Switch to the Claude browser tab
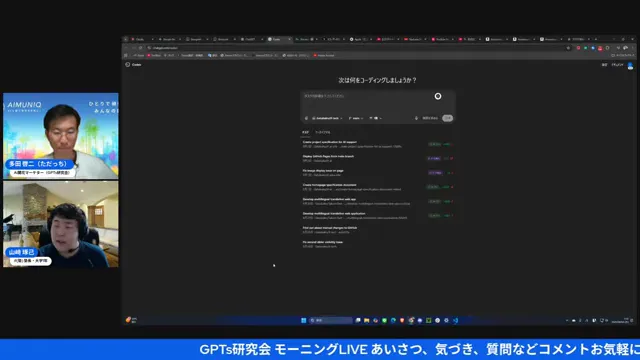Screen dimensions: 640x360 coord(142,39)
